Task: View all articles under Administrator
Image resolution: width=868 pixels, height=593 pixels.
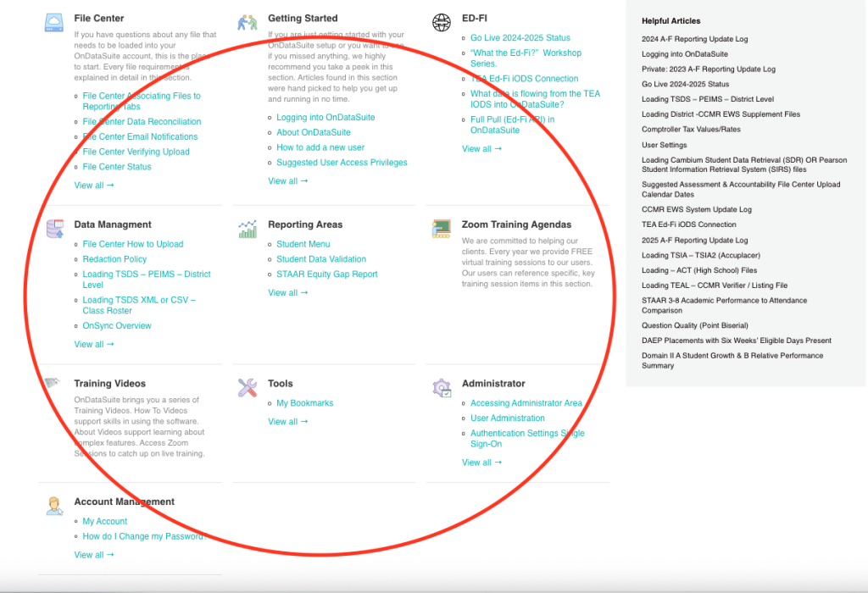Action: point(481,463)
